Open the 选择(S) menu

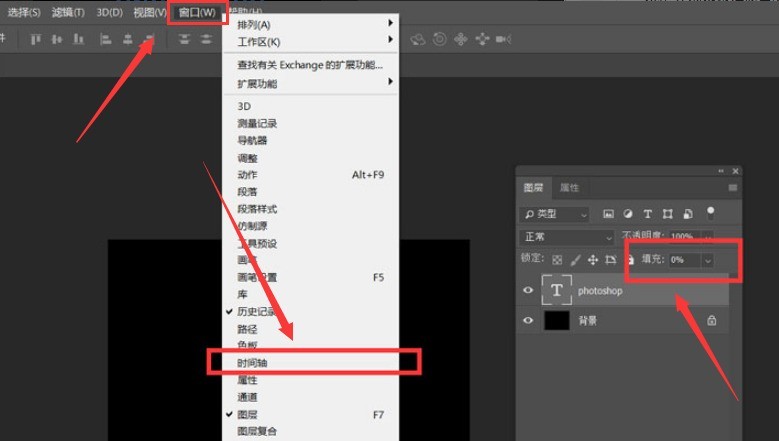coord(24,12)
